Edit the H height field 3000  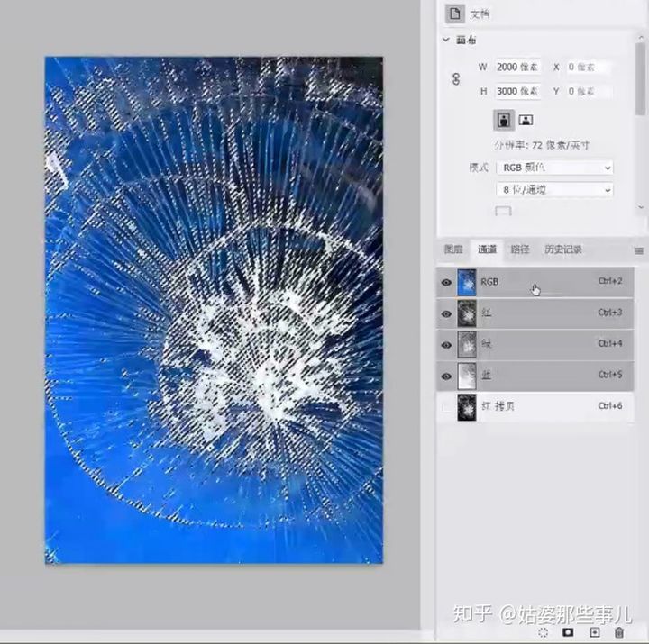click(x=517, y=91)
